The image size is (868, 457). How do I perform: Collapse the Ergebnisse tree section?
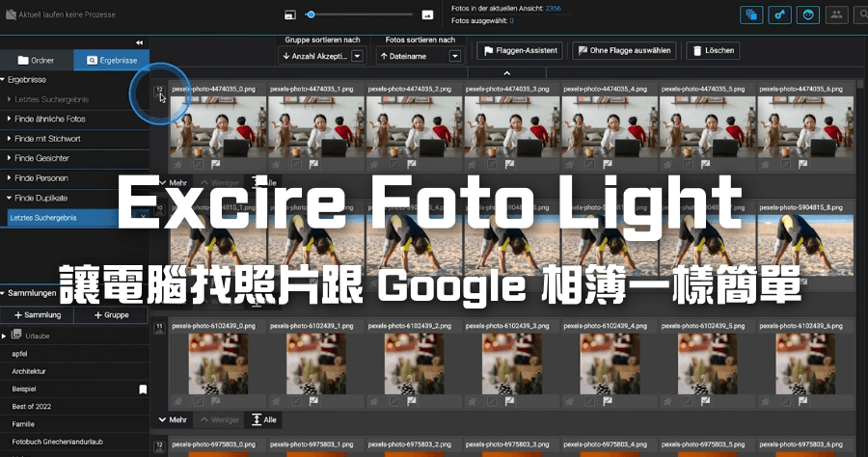pos(3,80)
